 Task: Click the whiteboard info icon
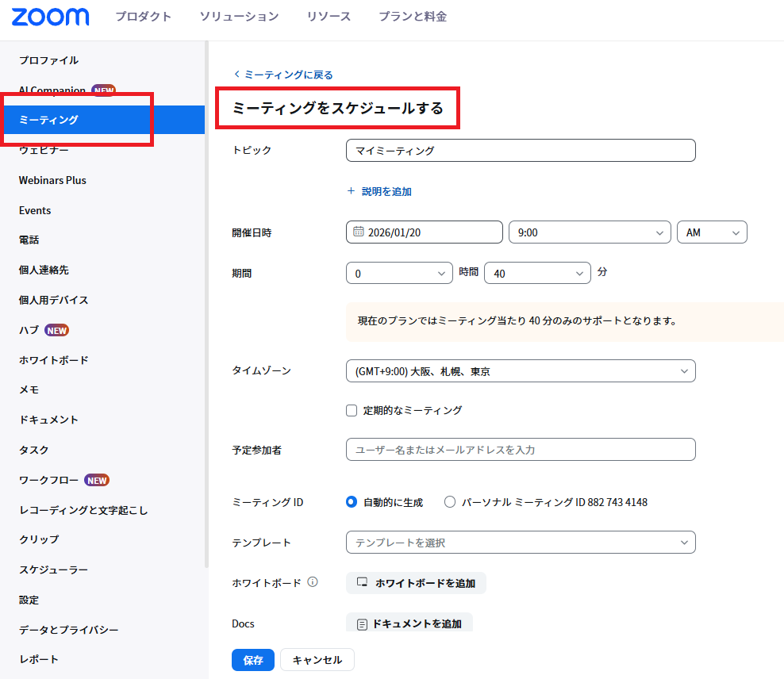coord(313,582)
